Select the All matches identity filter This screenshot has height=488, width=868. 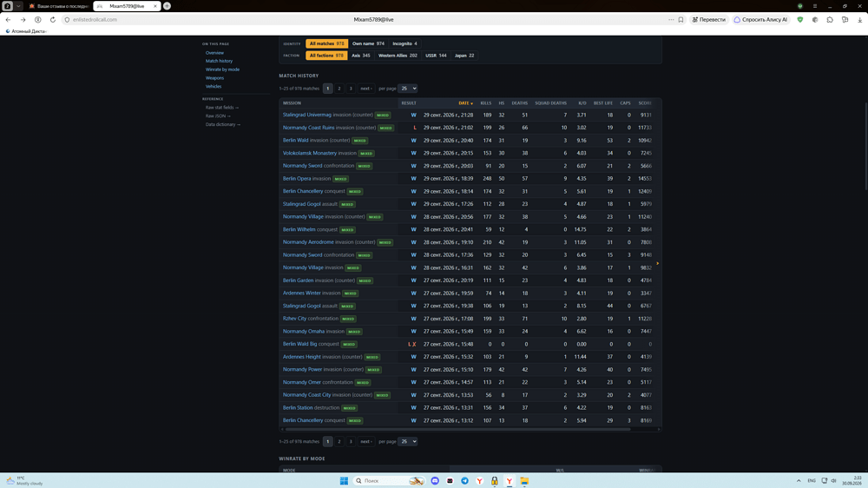(x=326, y=43)
